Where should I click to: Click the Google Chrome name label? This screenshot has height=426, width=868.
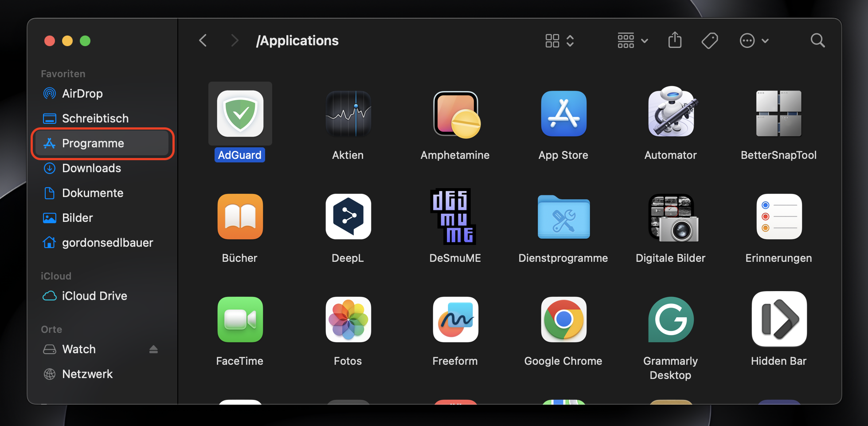click(x=563, y=361)
